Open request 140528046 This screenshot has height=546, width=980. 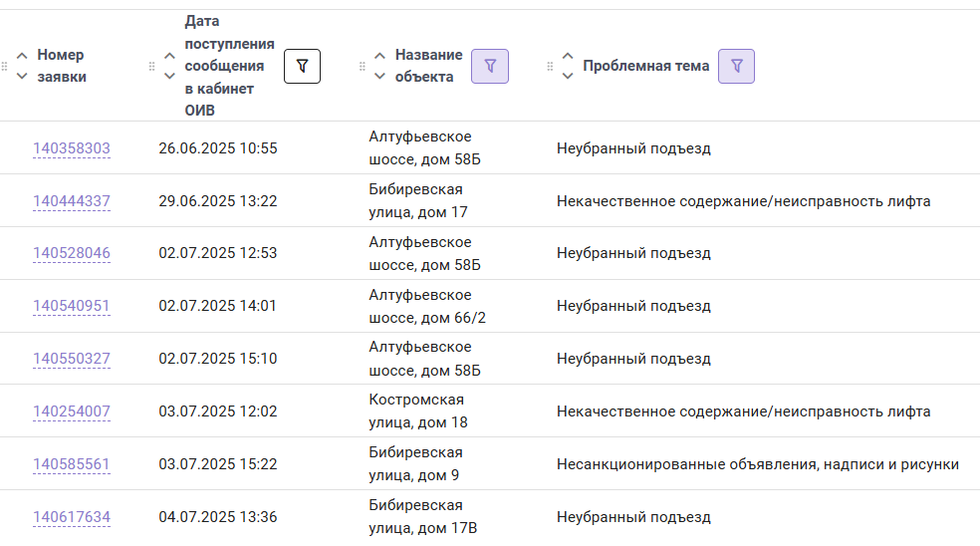(72, 253)
